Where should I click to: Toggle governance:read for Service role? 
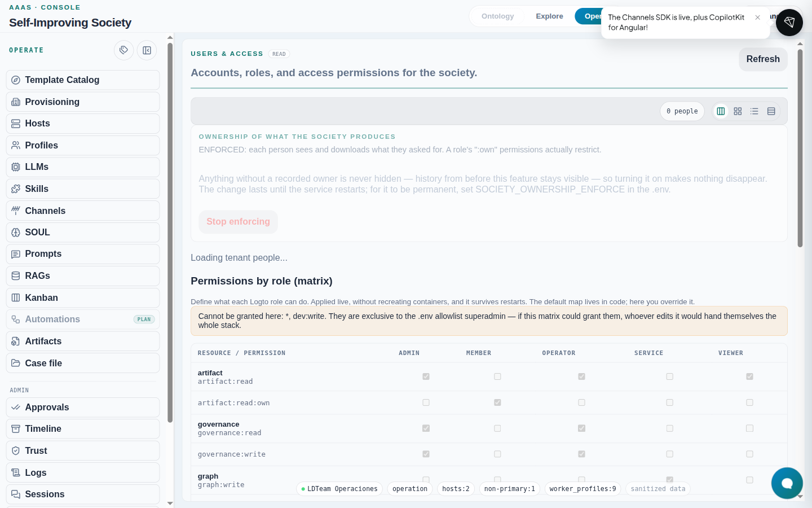click(669, 428)
